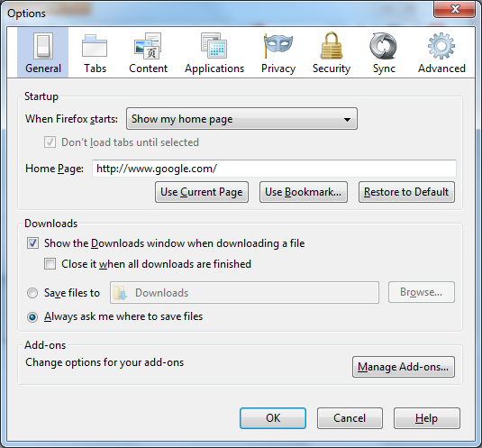Click the When Firefox starts label
The image size is (482, 448).
pos(71,119)
